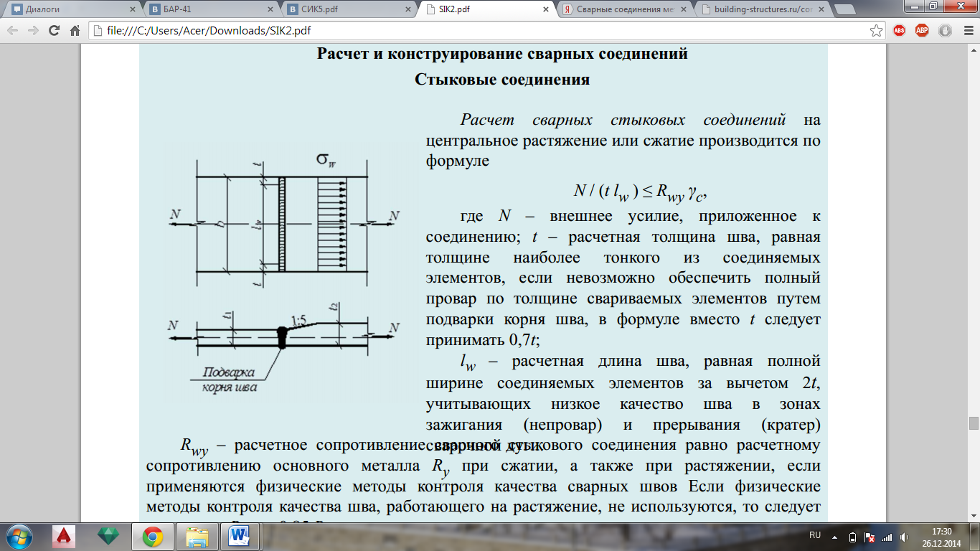Image resolution: width=980 pixels, height=551 pixels.
Task: Open Microsoft Word from the taskbar
Action: (x=239, y=536)
